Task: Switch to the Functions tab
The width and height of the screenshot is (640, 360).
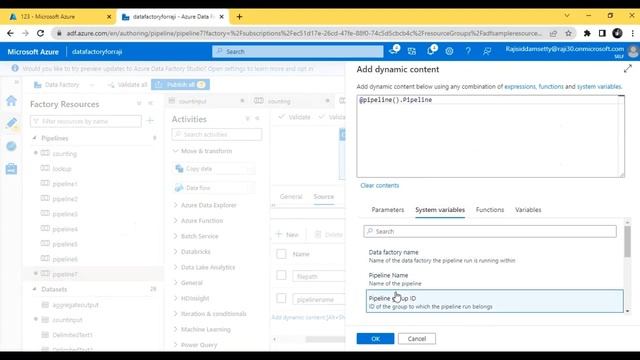Action: point(490,209)
